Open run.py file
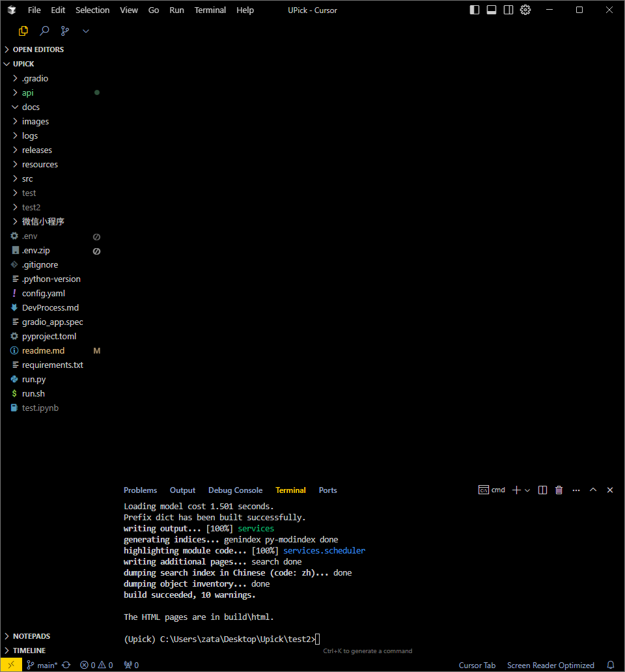This screenshot has width=625, height=672. tap(52, 379)
